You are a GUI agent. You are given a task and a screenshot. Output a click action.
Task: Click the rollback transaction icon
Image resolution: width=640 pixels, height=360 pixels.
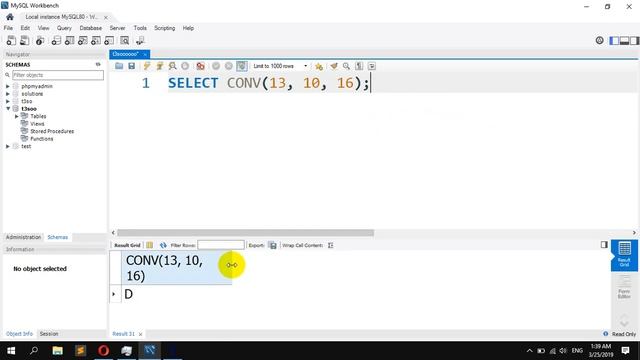click(229, 66)
